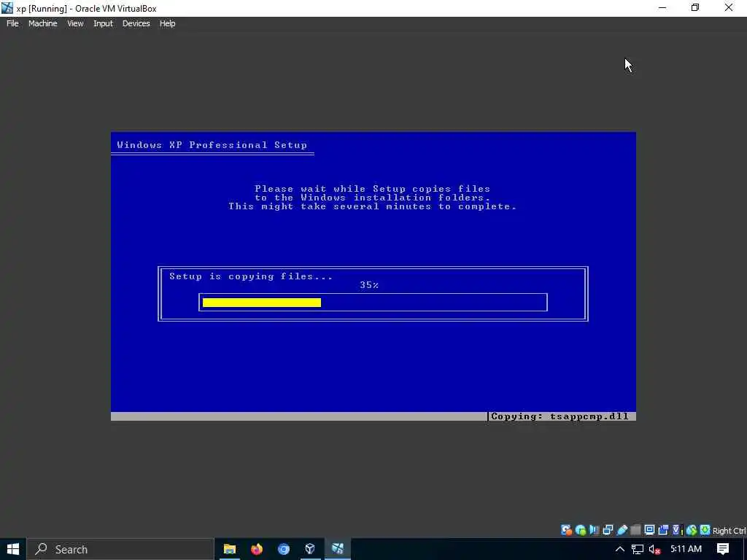Open the 5:11 AM clock
The height and width of the screenshot is (560, 747).
point(686,549)
